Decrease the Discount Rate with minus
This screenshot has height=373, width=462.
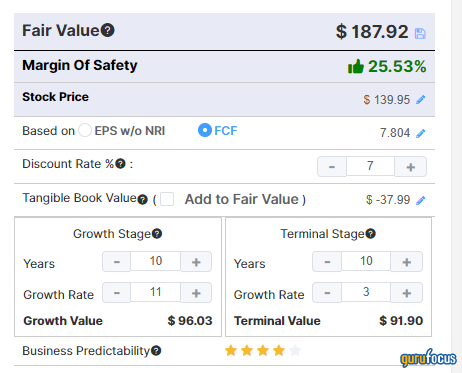coord(332,166)
